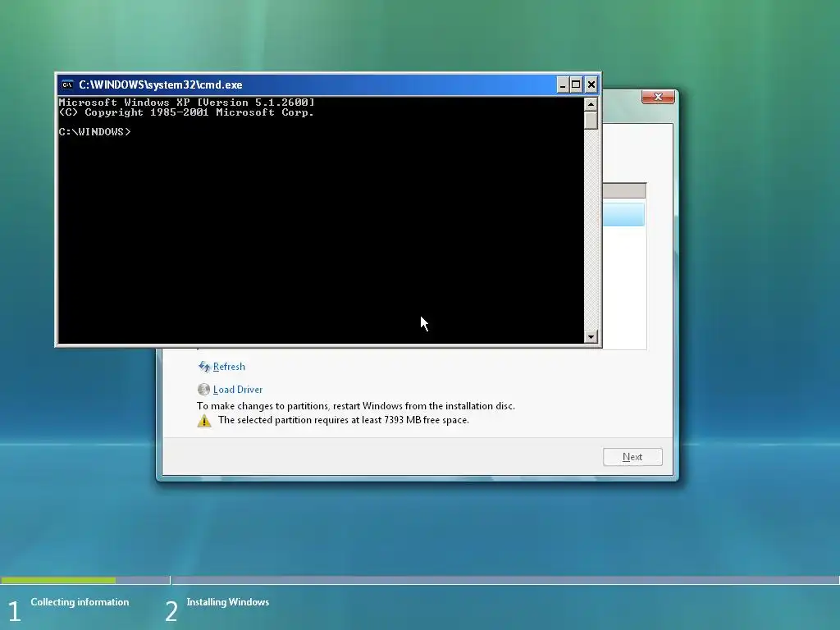Click the Load Driver disc icon
Viewport: 840px width, 630px height.
tap(203, 390)
